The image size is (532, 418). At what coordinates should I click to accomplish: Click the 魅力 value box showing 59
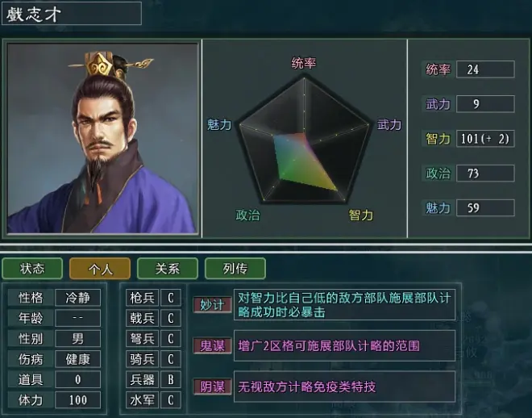pyautogui.click(x=485, y=208)
